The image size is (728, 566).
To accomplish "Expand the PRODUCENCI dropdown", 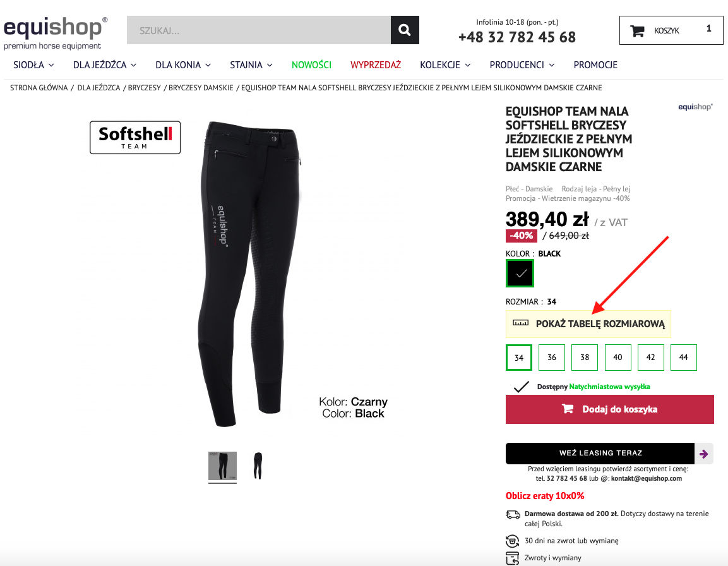I will (x=522, y=65).
